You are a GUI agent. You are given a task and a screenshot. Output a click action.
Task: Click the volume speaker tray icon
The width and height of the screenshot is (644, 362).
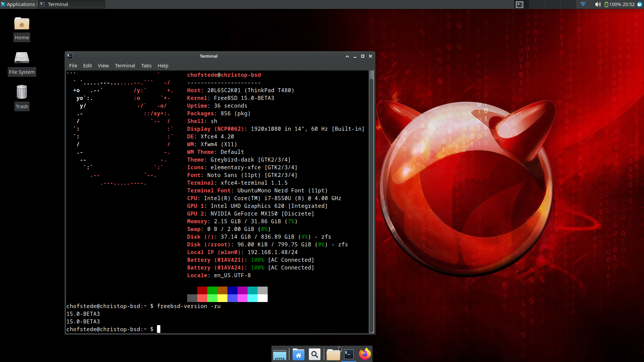[598, 4]
